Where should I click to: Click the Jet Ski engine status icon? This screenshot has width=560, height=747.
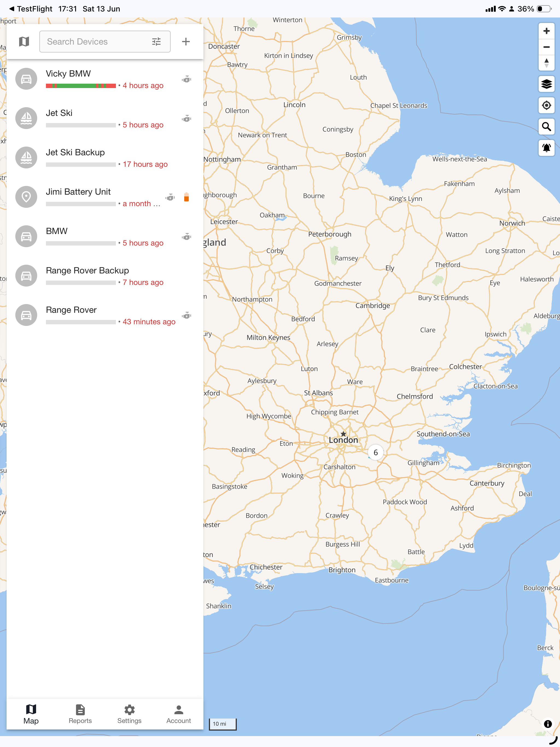186,119
